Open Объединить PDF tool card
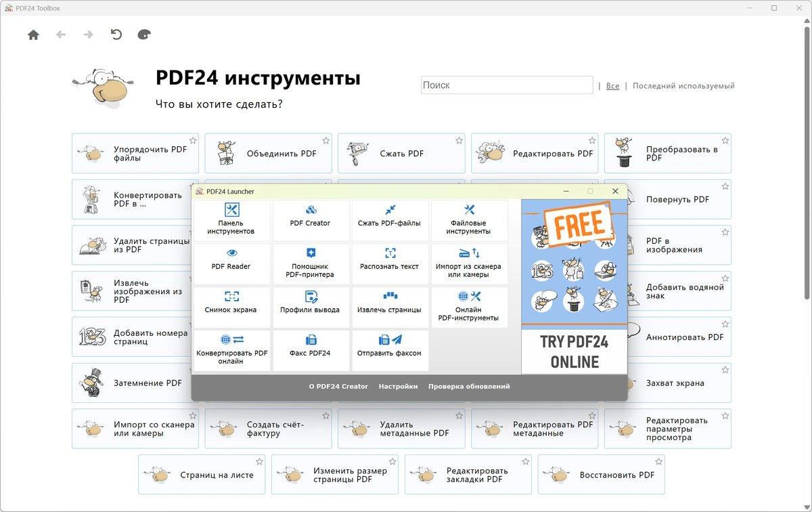 pyautogui.click(x=268, y=153)
